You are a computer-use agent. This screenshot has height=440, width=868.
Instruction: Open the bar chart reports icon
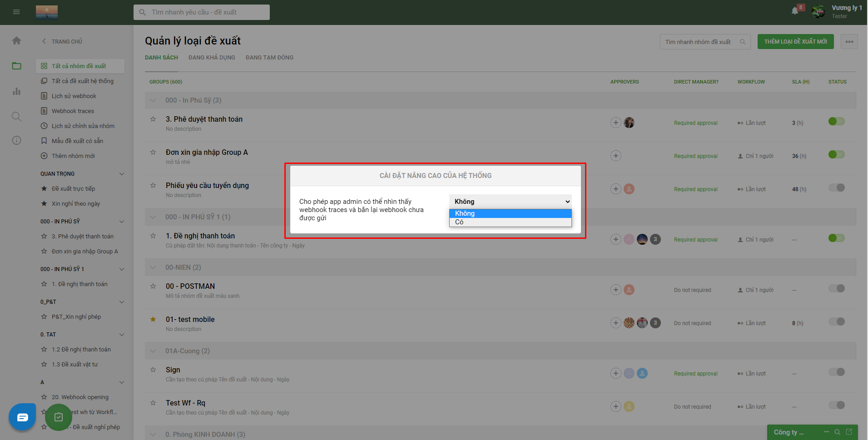point(16,91)
